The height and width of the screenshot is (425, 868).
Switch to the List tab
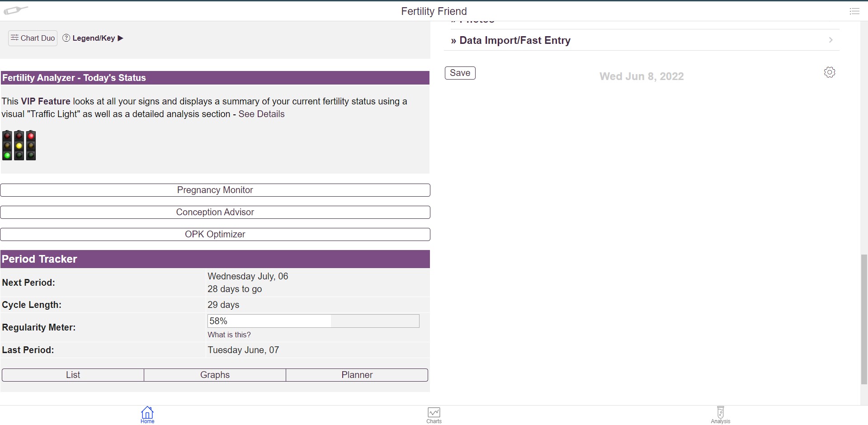pos(73,375)
